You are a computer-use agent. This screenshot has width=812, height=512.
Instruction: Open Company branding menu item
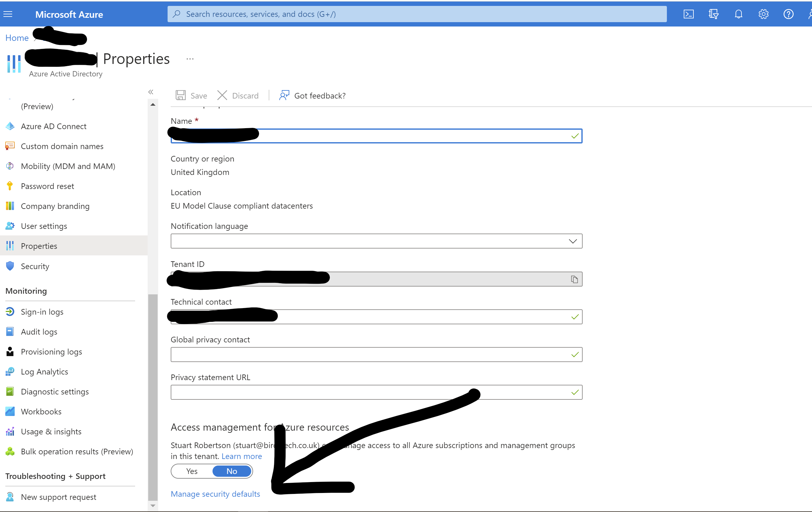(55, 206)
